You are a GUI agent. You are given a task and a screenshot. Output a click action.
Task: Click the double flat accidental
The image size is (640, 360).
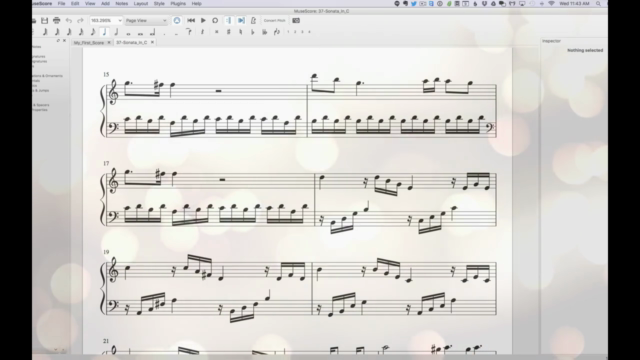(x=264, y=32)
